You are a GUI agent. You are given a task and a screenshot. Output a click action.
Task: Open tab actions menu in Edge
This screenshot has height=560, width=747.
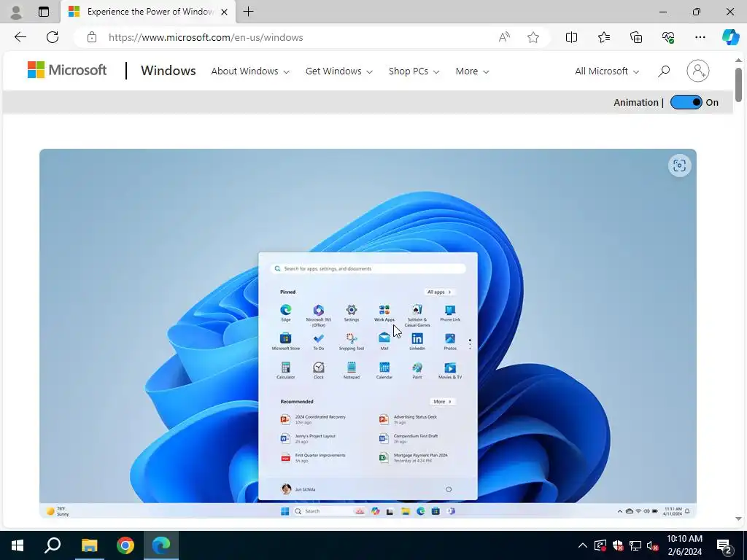point(43,12)
